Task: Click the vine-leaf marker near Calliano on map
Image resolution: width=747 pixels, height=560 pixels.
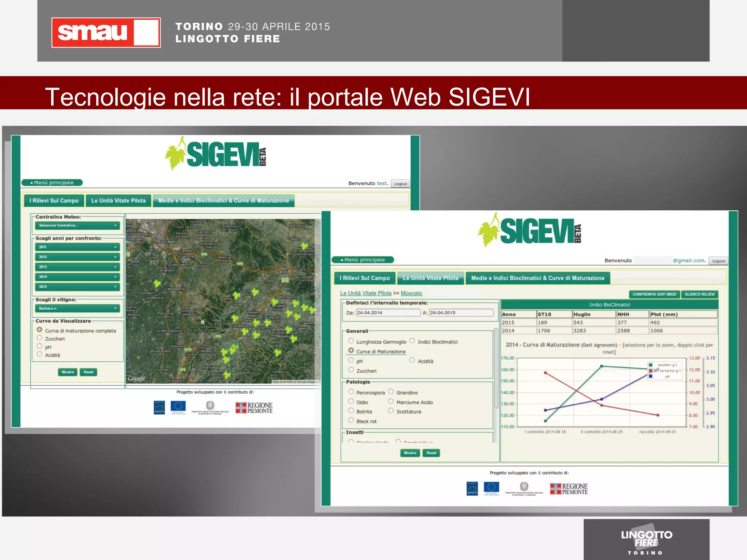Action: tap(304, 245)
